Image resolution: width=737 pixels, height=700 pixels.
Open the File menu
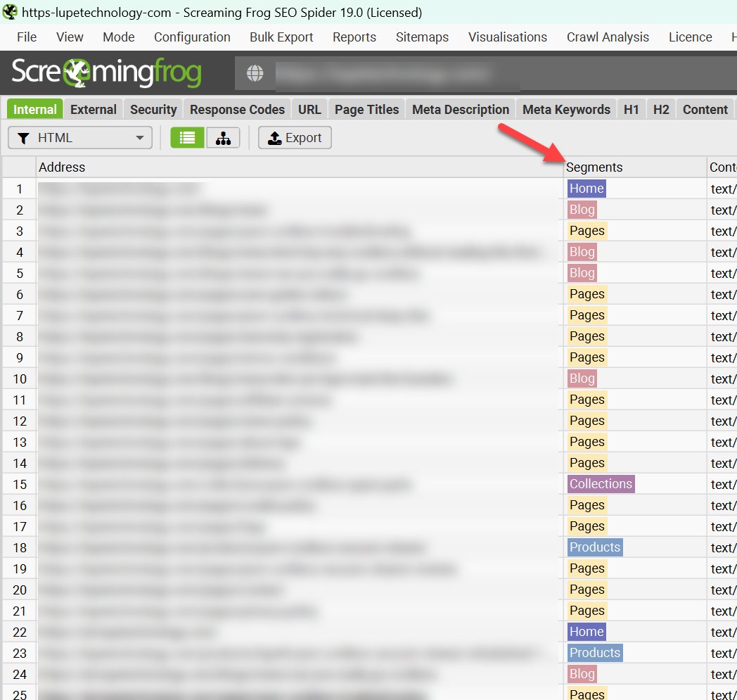pyautogui.click(x=26, y=37)
